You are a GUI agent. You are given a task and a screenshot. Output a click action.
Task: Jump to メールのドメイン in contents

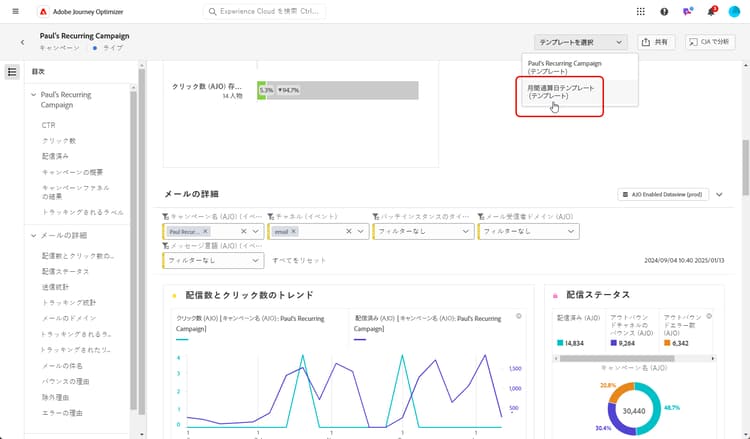click(69, 318)
